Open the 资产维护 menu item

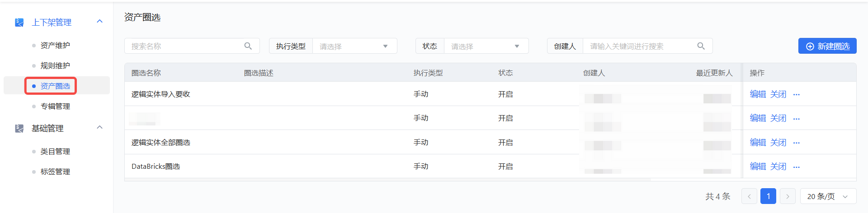point(55,46)
